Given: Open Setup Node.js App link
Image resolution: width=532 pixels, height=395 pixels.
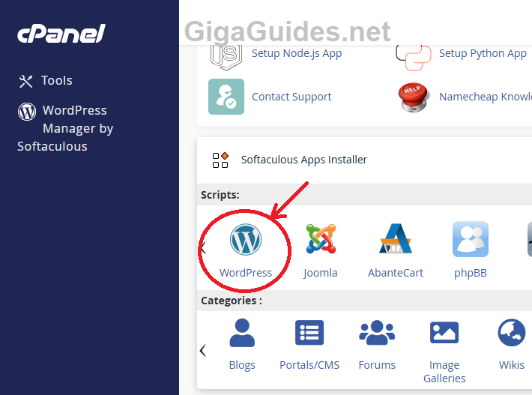Looking at the screenshot, I should click(x=297, y=53).
